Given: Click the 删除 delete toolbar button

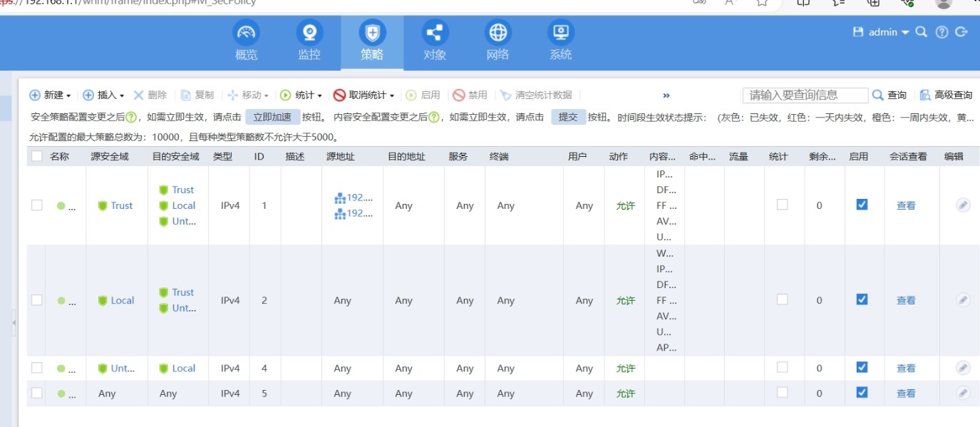Looking at the screenshot, I should (x=150, y=95).
